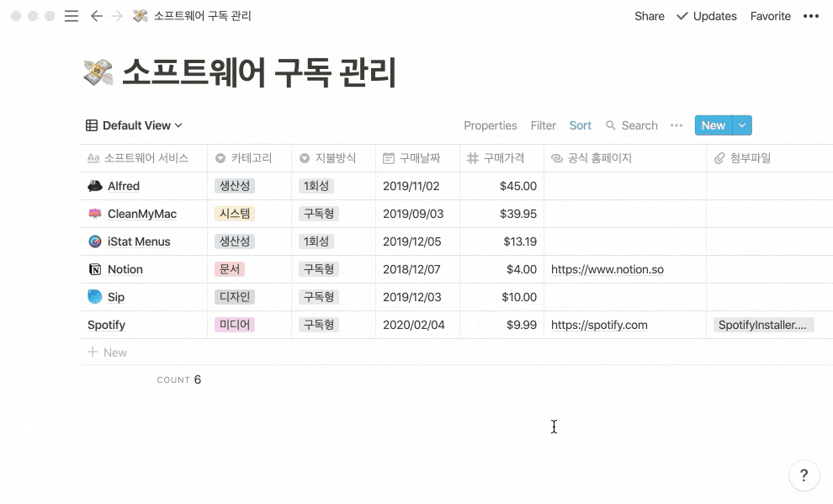Click the 공식 홈페이지 link column icon

[557, 157]
